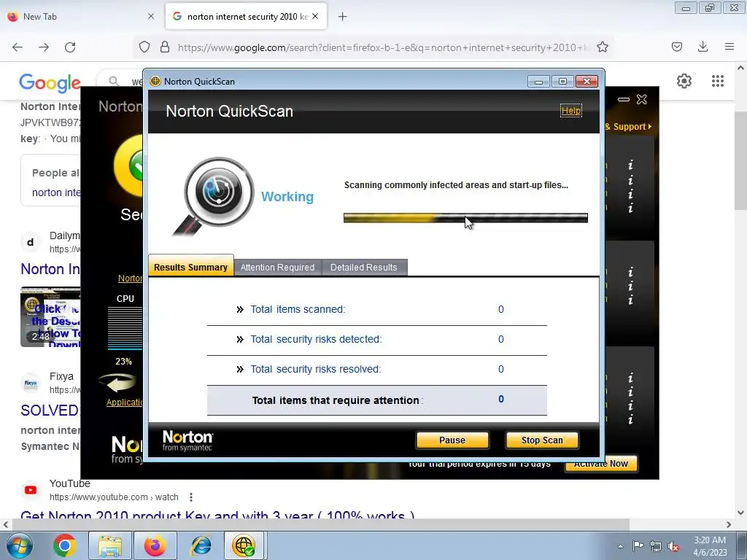Click the Total security risks detected row
This screenshot has width=747, height=560.
[x=377, y=340]
